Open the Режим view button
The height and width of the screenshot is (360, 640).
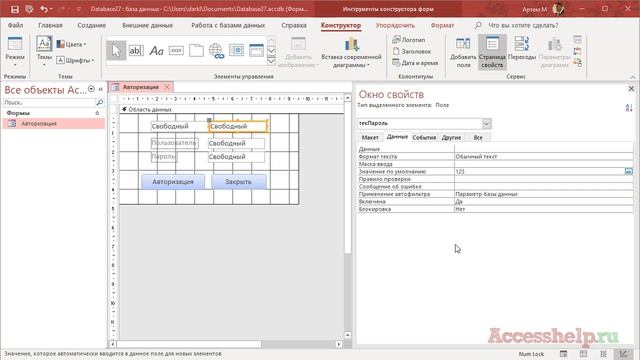tap(15, 52)
